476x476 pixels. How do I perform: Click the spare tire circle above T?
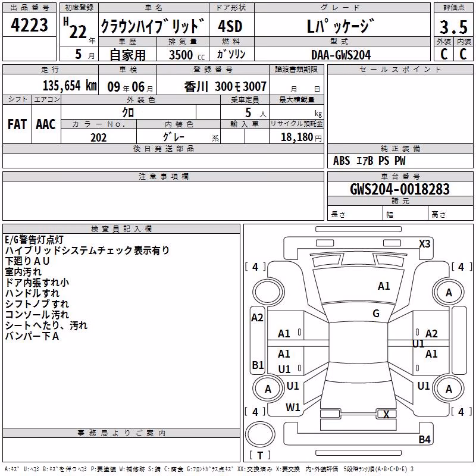pyautogui.click(x=260, y=434)
